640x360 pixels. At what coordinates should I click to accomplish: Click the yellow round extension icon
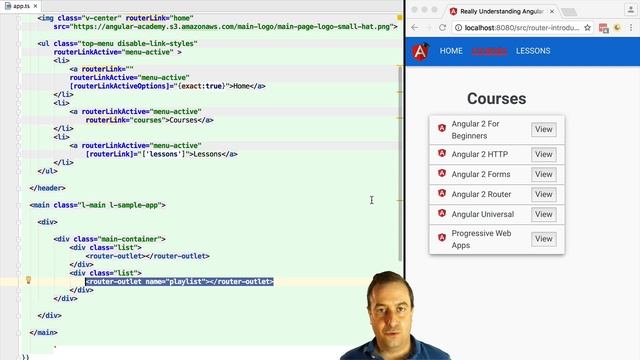point(617,28)
